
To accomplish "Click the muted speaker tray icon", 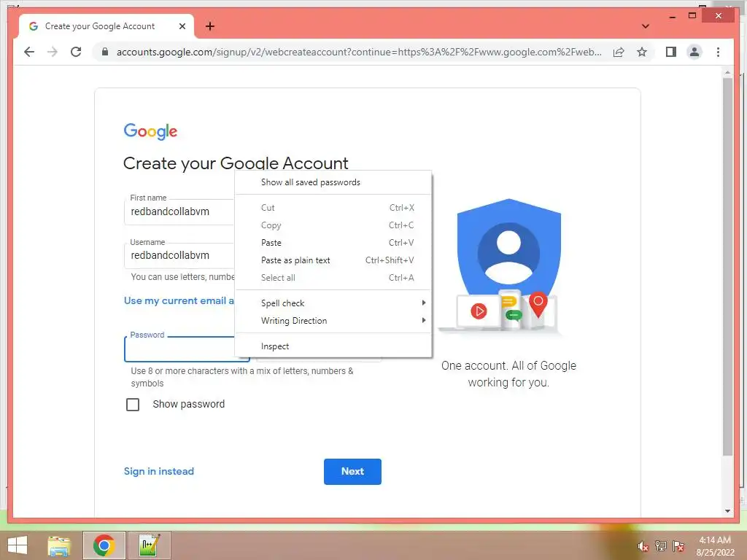I will pos(643,546).
